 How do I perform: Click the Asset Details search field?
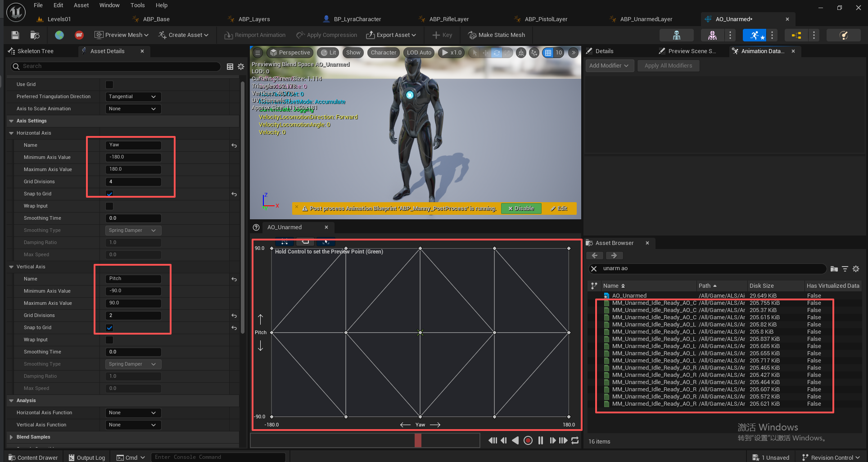click(116, 67)
